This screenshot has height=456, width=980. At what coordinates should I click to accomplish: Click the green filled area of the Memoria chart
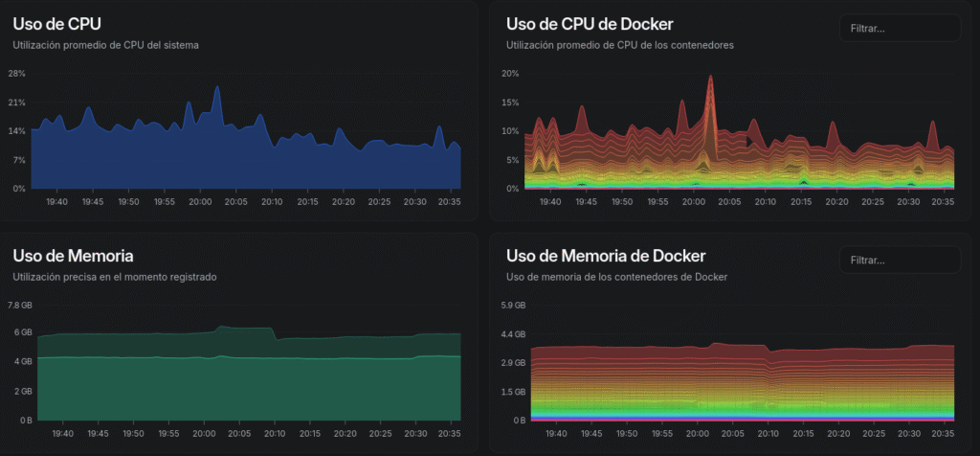pos(239,388)
